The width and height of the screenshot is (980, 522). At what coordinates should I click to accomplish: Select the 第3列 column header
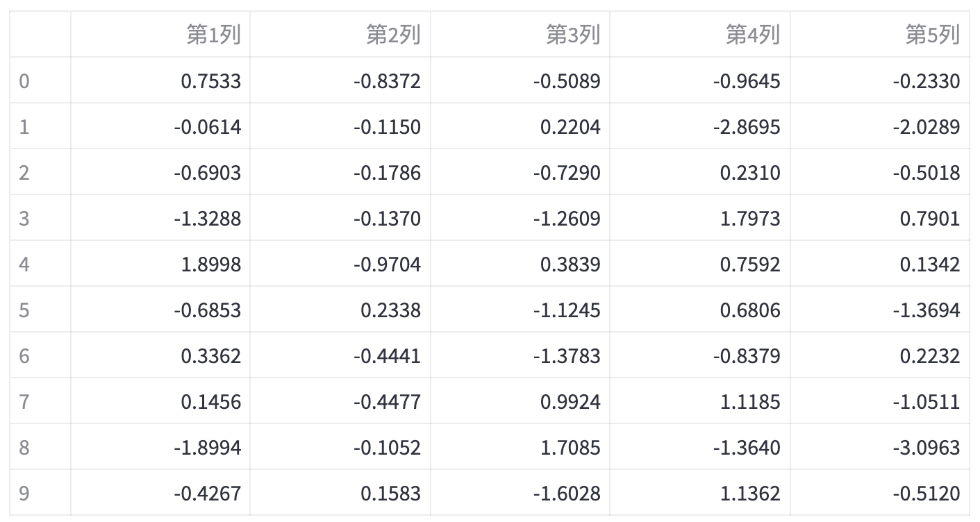tap(520, 35)
